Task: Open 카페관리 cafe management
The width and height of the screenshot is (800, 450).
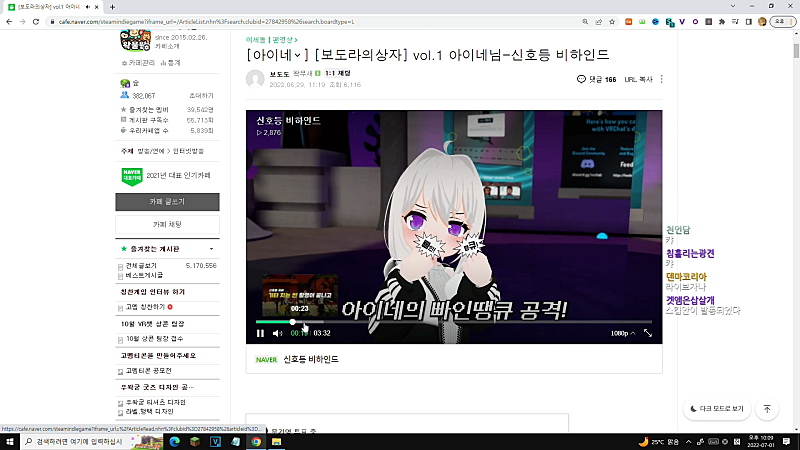Action: pyautogui.click(x=138, y=63)
